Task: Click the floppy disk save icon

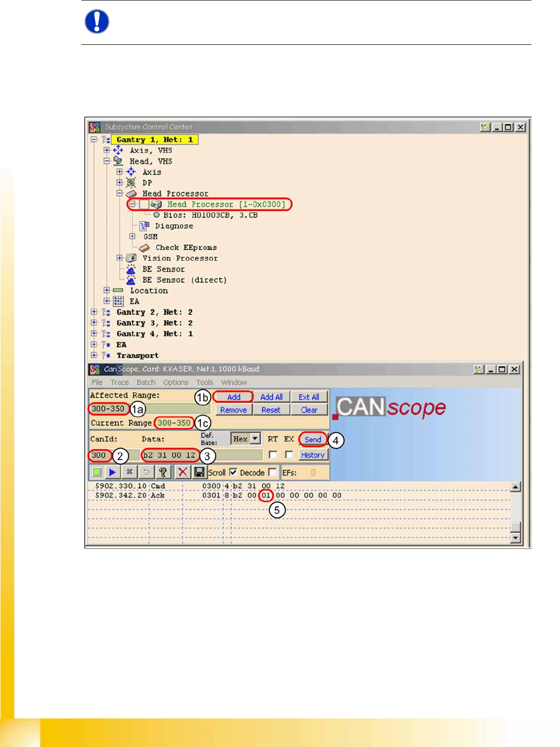Action: (x=199, y=472)
